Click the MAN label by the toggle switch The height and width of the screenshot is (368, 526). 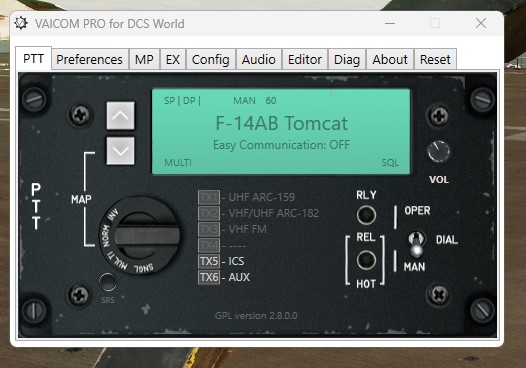(414, 267)
